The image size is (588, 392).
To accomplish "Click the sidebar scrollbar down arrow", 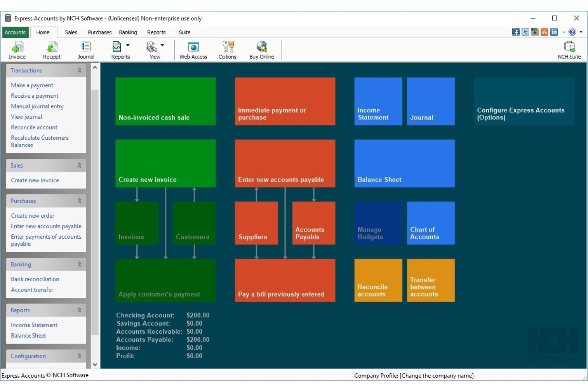I will (x=95, y=364).
